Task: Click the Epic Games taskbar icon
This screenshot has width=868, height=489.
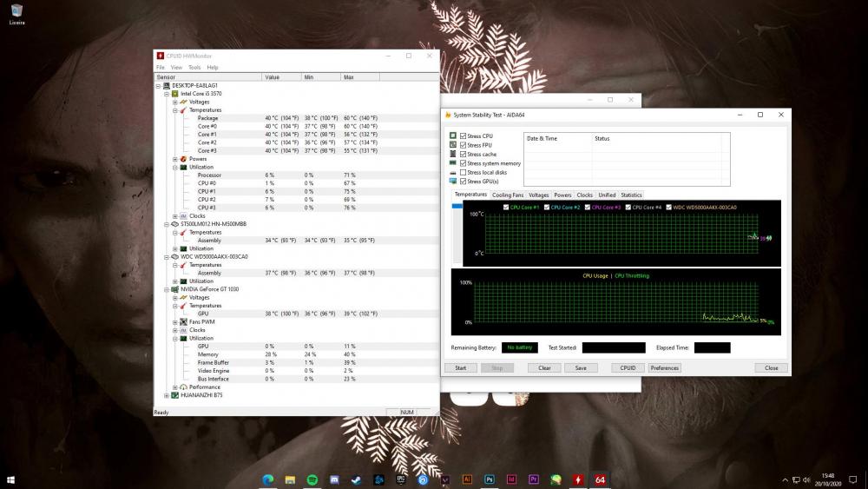Action: [401, 479]
